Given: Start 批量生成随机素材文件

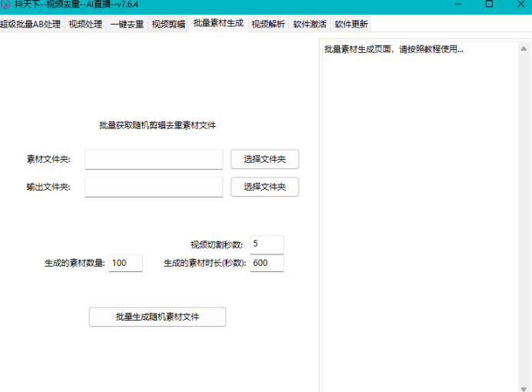Looking at the screenshot, I should click(158, 317).
